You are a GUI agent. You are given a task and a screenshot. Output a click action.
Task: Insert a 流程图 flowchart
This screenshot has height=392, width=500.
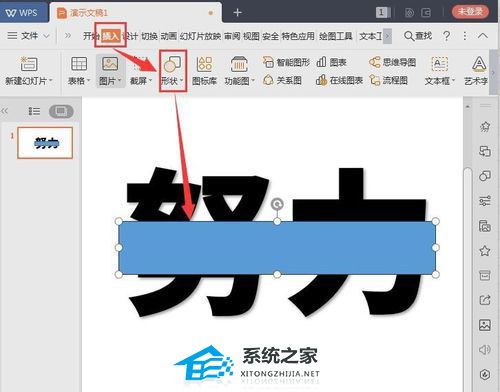(x=388, y=80)
